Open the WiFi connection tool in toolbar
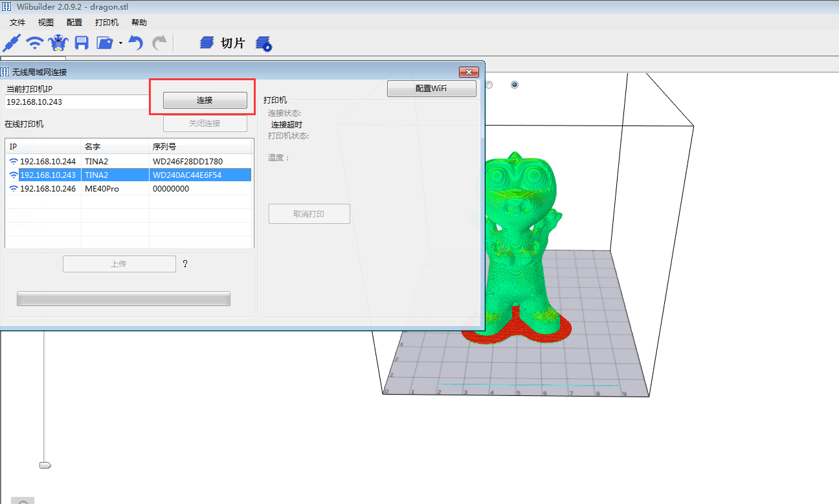The width and height of the screenshot is (839, 504). click(35, 43)
